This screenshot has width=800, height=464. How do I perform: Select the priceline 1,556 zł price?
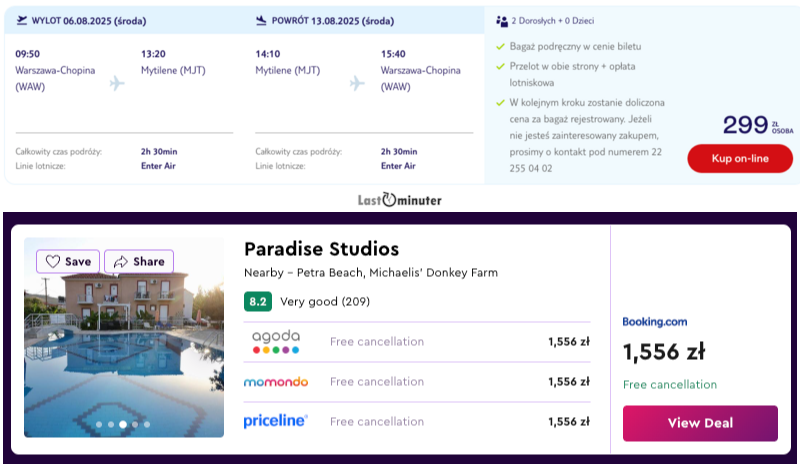(x=569, y=422)
